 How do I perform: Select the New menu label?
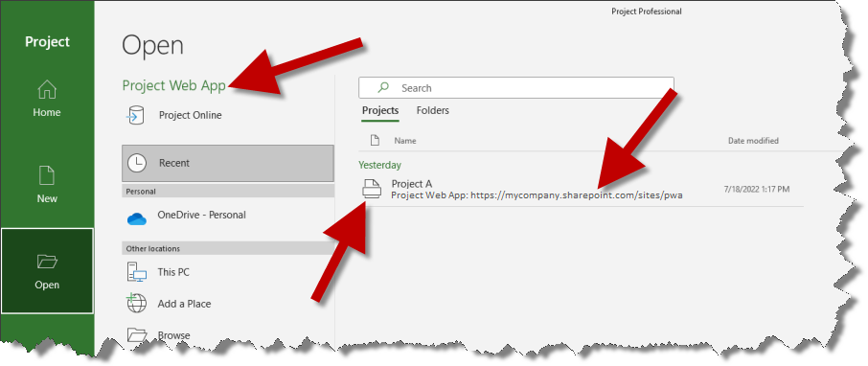pos(47,198)
